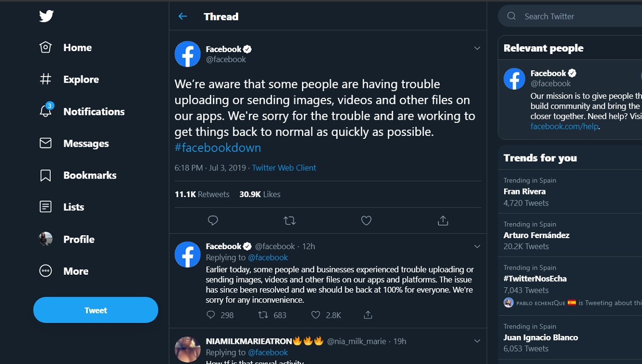The height and width of the screenshot is (364, 642).
Task: Open chevron menu on Facebook's 12h reply
Action: coord(477,246)
